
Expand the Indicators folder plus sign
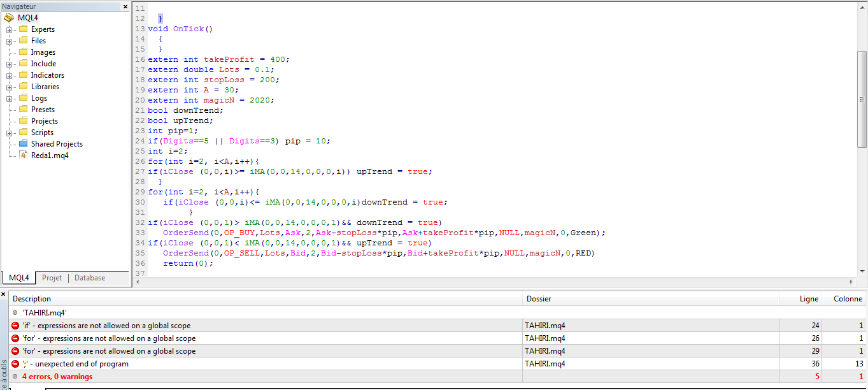(x=10, y=75)
